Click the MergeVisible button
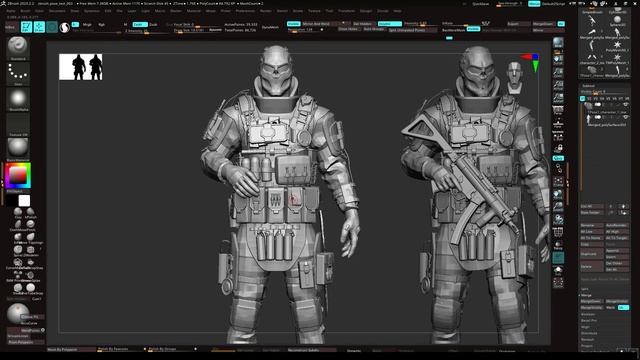Image resolution: width=640 pixels, height=360 pixels. click(x=591, y=307)
